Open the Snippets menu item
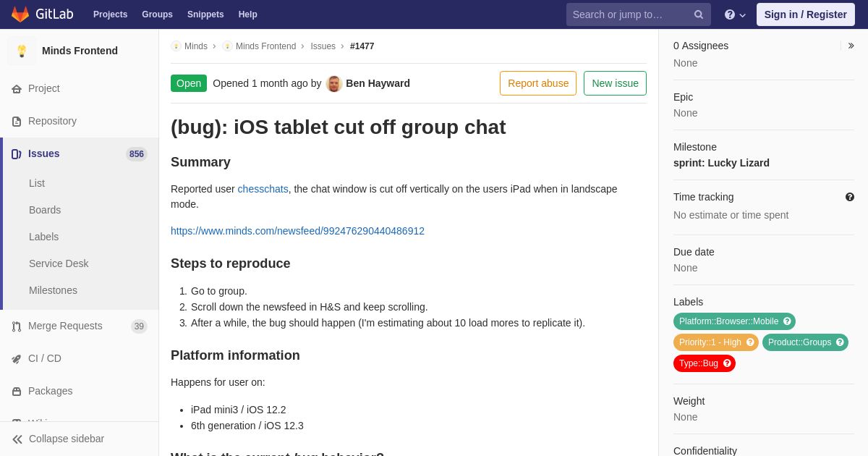This screenshot has width=868, height=456. click(205, 14)
